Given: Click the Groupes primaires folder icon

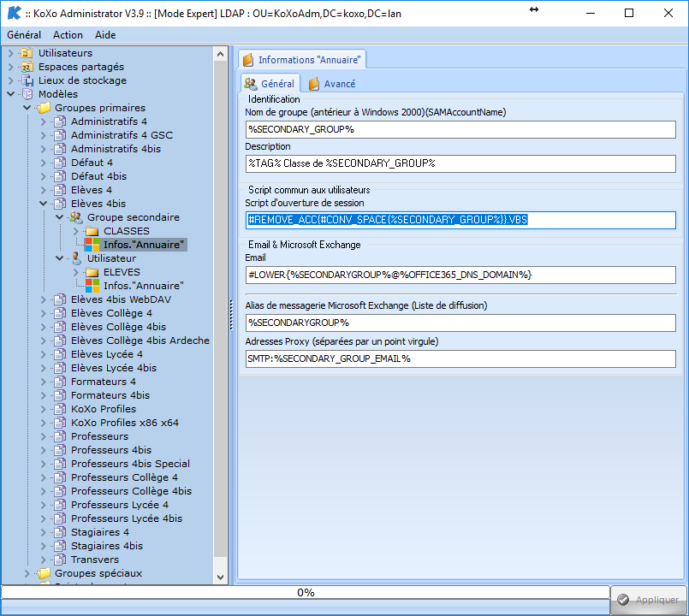Looking at the screenshot, I should [43, 108].
